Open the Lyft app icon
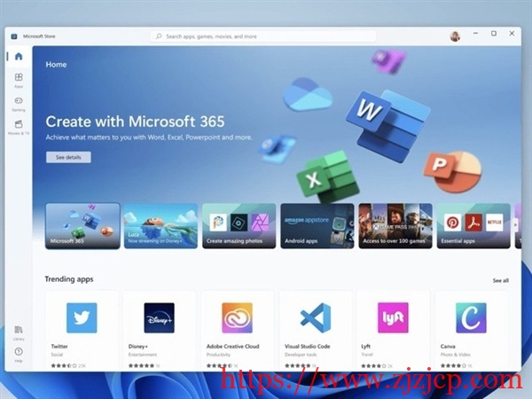The width and height of the screenshot is (532, 399). [393, 318]
